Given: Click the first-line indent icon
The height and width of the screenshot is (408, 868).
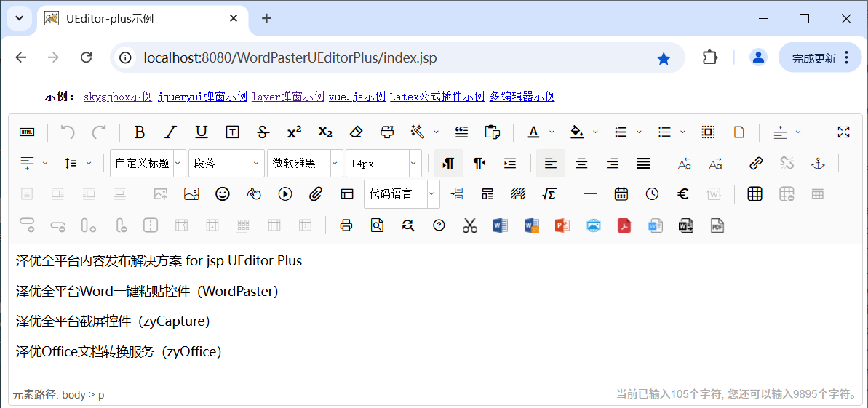Looking at the screenshot, I should (x=510, y=164).
